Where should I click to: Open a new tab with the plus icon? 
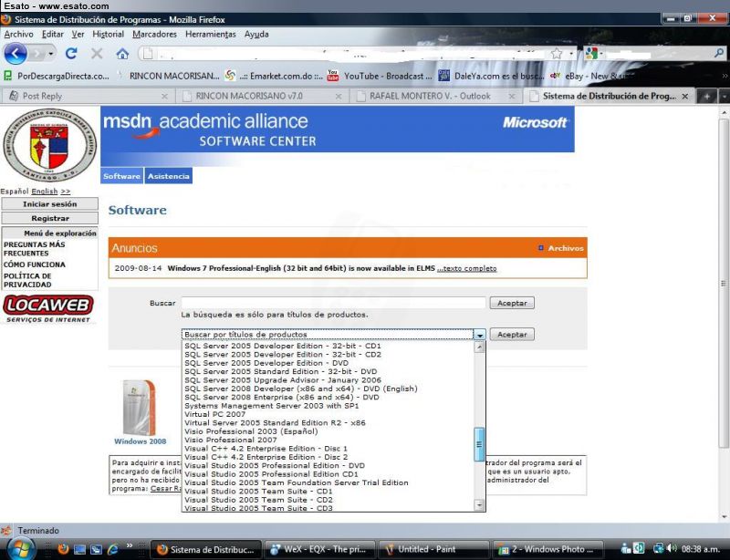[706, 97]
